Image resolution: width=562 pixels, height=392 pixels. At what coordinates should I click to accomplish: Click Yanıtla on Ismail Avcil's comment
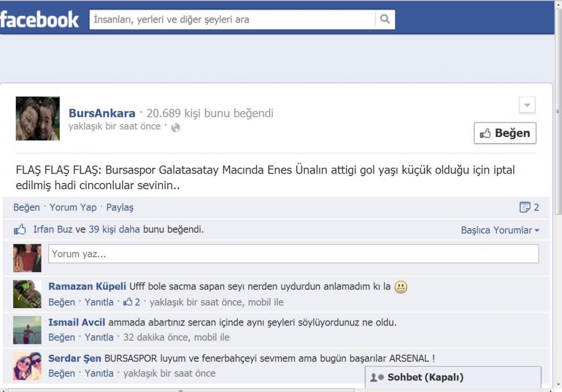click(x=99, y=337)
